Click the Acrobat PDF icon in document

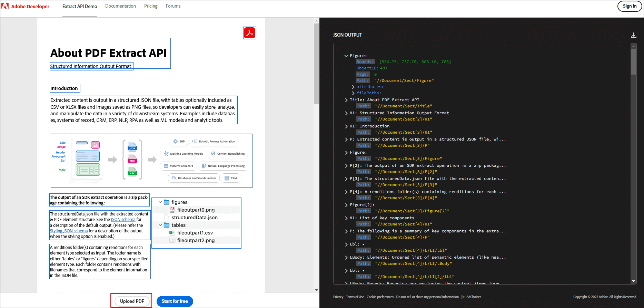point(250,33)
